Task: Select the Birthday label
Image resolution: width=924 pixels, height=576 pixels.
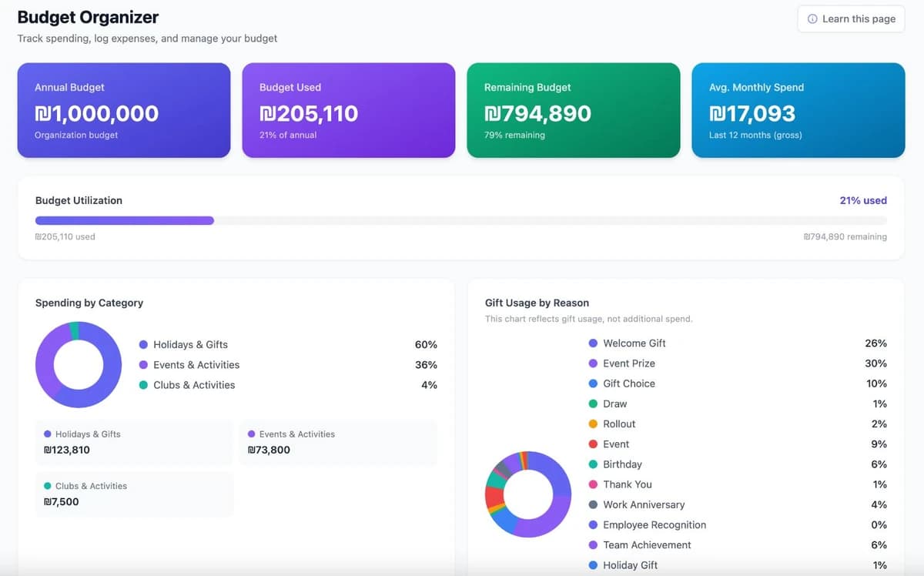Action: tap(622, 464)
